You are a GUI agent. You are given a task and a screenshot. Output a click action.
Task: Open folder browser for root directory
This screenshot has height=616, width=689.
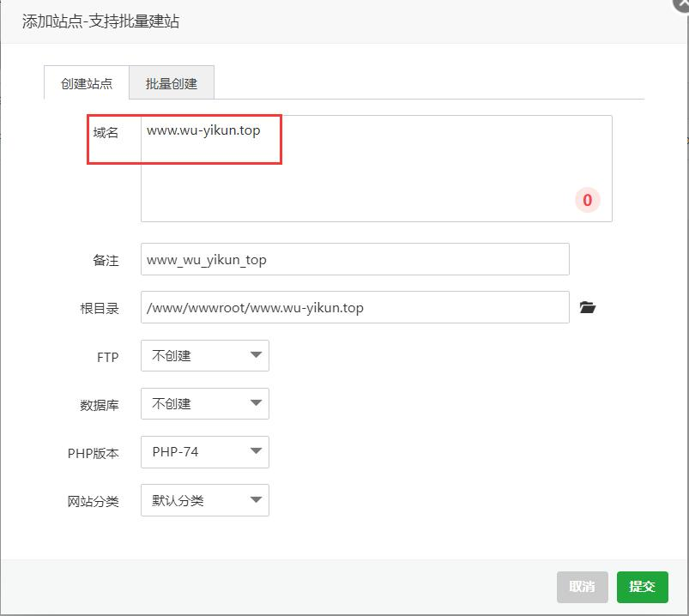tap(588, 307)
